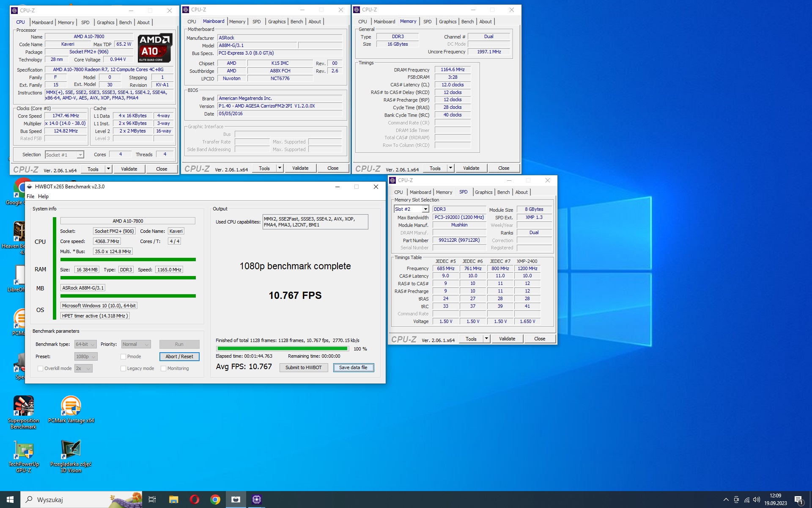Enable the Overkill mode checkbox
Image resolution: width=812 pixels, height=508 pixels.
coord(41,368)
